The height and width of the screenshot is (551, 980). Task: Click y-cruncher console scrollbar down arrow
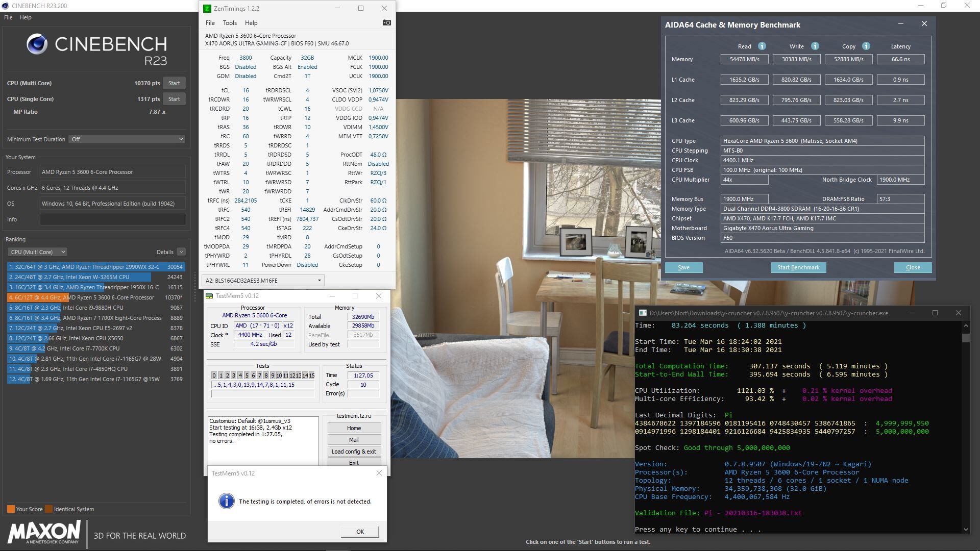pyautogui.click(x=965, y=529)
